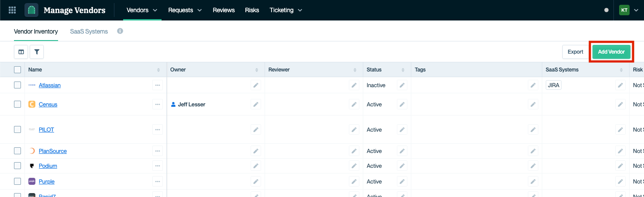644x197 pixels.
Task: Select the PILOT row checkbox
Action: click(x=17, y=129)
